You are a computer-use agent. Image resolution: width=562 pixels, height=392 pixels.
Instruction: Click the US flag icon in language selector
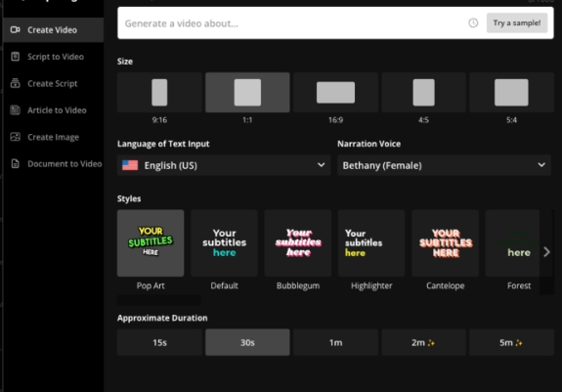click(x=130, y=165)
